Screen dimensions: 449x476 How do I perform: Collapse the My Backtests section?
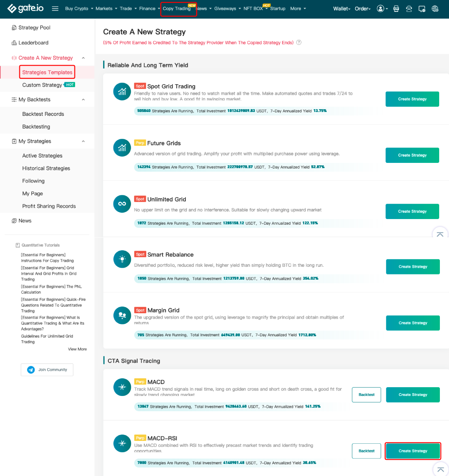coord(83,100)
